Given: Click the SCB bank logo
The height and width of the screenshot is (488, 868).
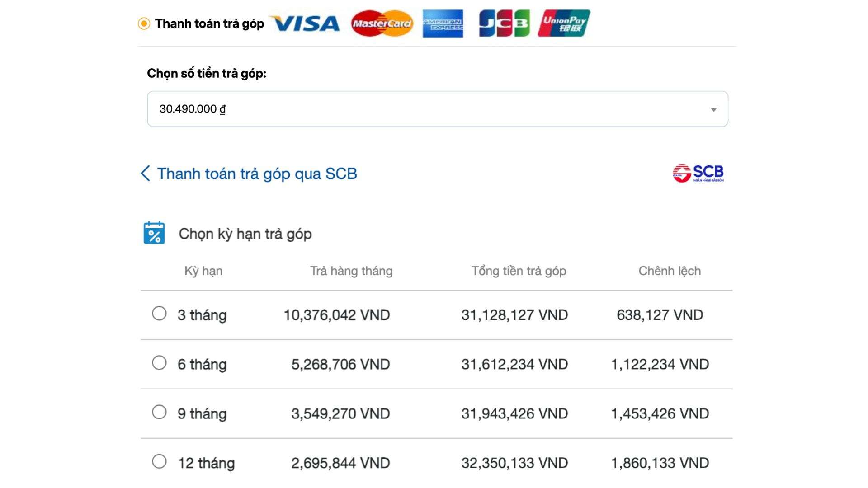Looking at the screenshot, I should coord(698,173).
